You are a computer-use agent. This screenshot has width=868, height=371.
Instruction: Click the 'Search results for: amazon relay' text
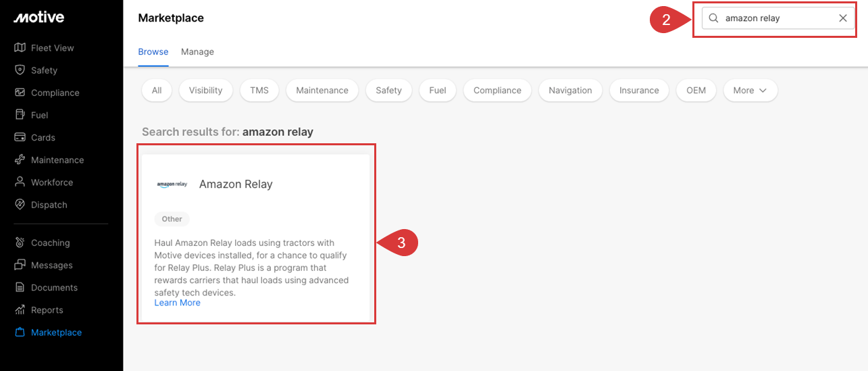pyautogui.click(x=228, y=132)
